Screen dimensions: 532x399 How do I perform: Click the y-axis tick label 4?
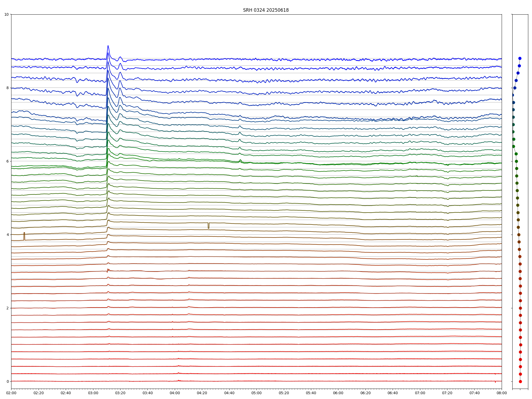pos(7,235)
